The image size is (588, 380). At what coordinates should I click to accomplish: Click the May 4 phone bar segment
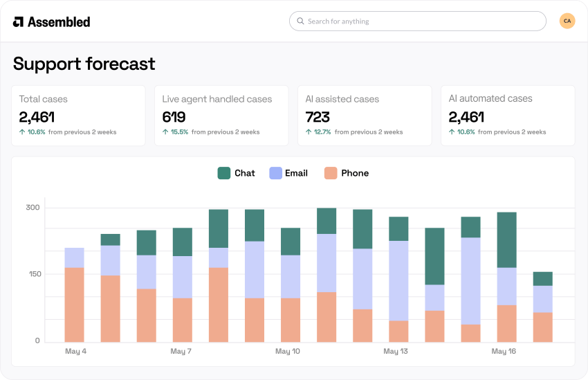coord(74,305)
